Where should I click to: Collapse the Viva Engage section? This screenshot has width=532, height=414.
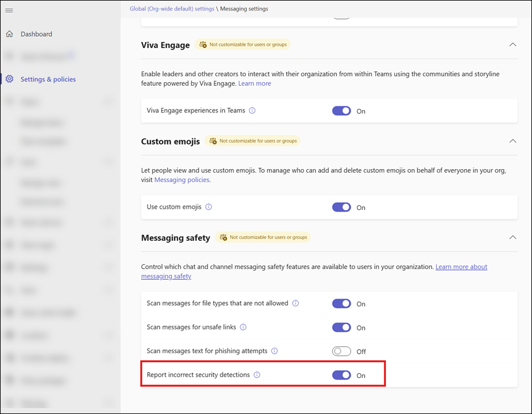512,44
